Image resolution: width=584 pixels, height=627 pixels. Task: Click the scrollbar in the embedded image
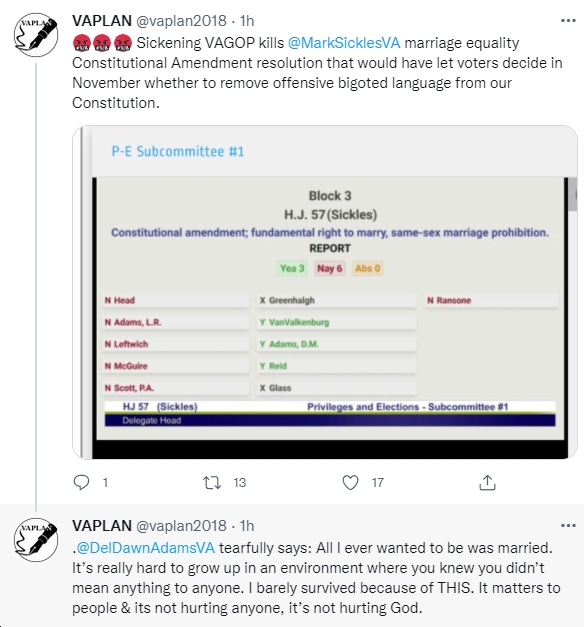(x=573, y=194)
